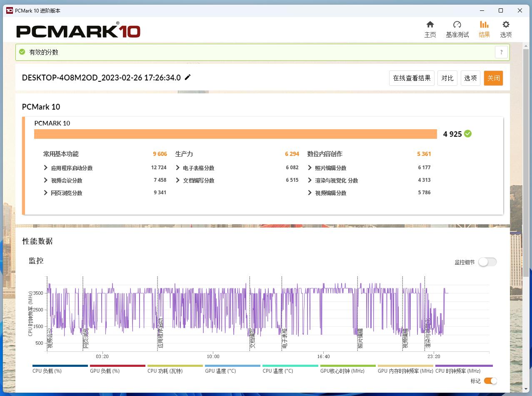Open the Benchmarks (基准测试) gauge icon

457,25
